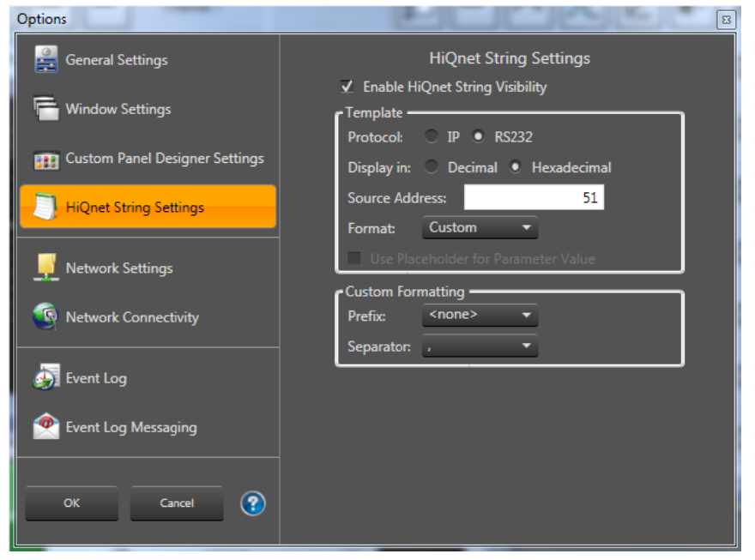Expand the Separator dropdown list
755x560 pixels.
tap(480, 346)
